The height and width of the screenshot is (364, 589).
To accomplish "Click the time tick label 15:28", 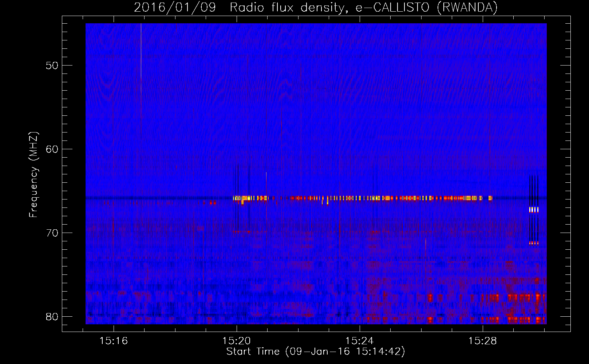I will [x=483, y=341].
